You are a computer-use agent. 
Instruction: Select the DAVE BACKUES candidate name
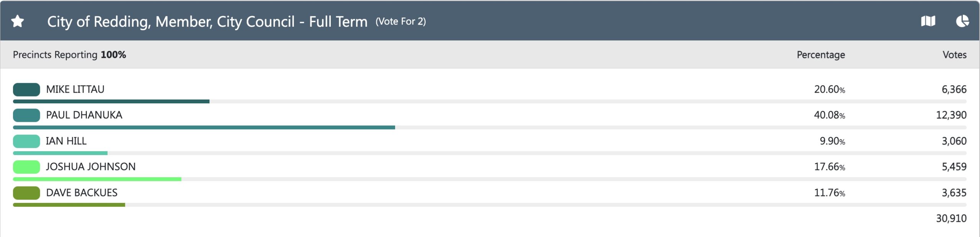[x=82, y=193]
